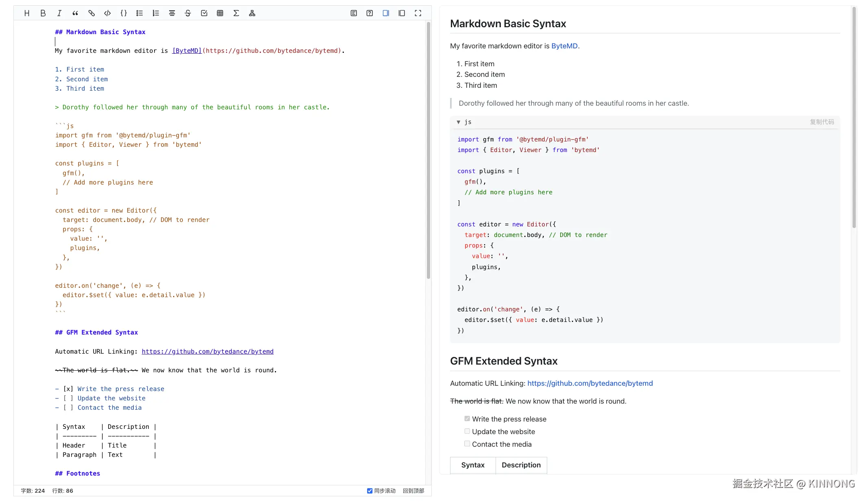Toggle the sync scroll checkbox
This screenshot has width=868, height=502.
tap(370, 491)
